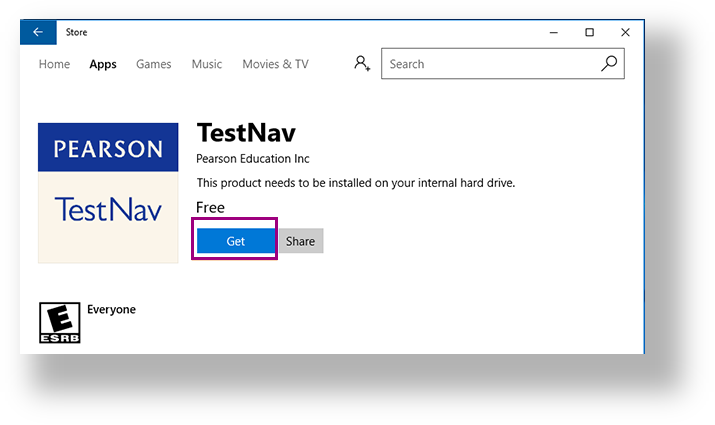Switch to the Games tab
Image resolution: width=715 pixels, height=425 pixels.
(x=154, y=64)
